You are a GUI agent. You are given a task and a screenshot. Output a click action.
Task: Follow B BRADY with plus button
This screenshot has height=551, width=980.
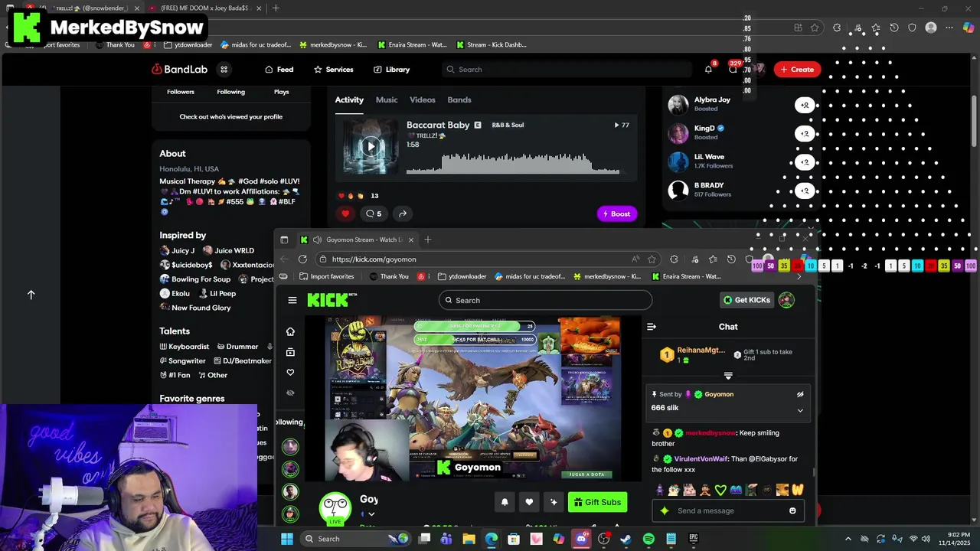805,190
